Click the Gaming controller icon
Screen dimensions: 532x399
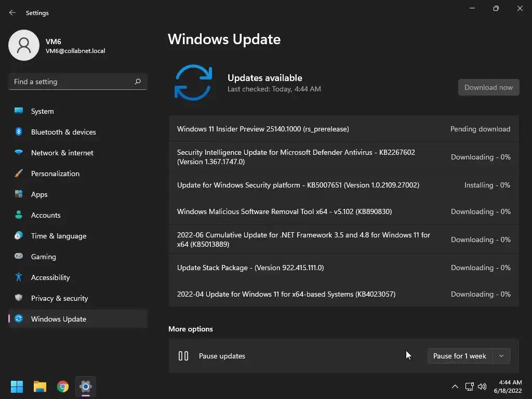pyautogui.click(x=19, y=256)
